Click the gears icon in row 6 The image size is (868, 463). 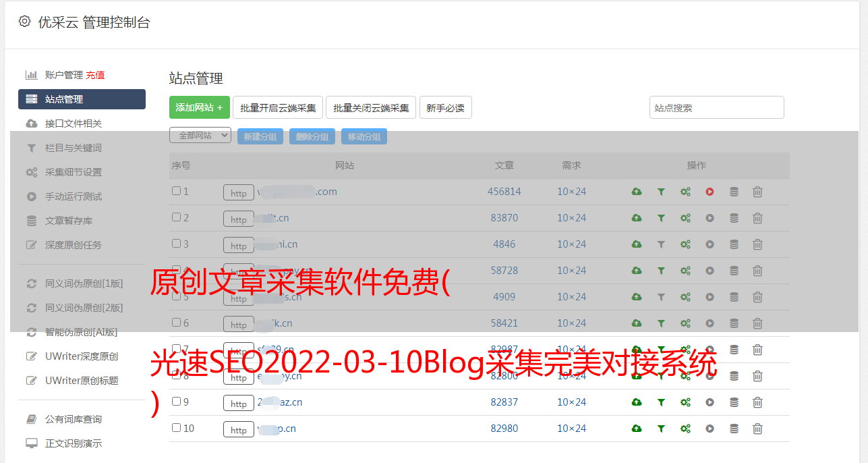685,323
